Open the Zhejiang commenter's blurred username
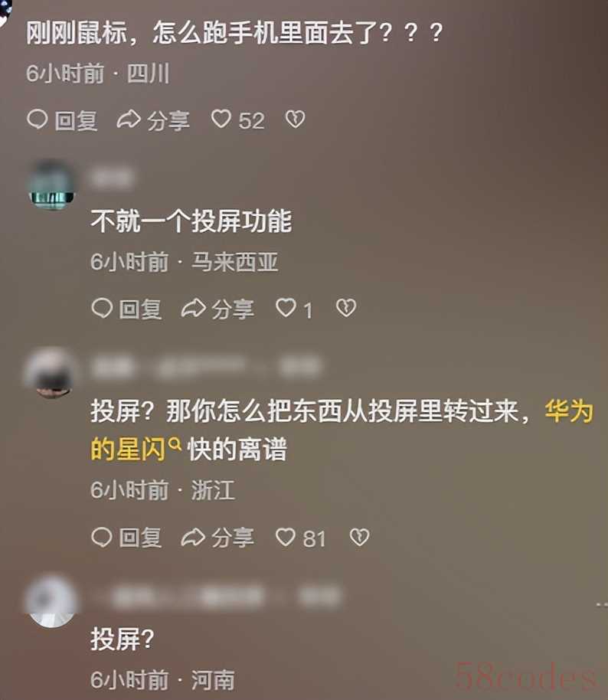Viewport: 608px width, 700px height. coord(206,367)
